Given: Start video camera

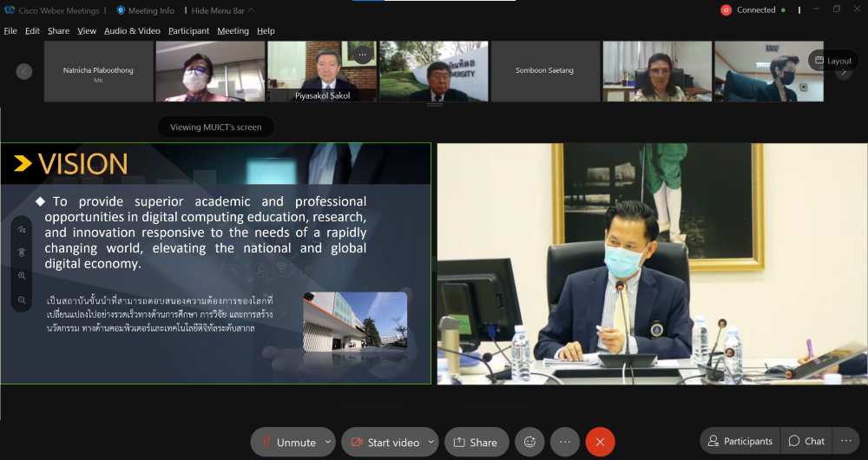Looking at the screenshot, I should click(x=385, y=442).
